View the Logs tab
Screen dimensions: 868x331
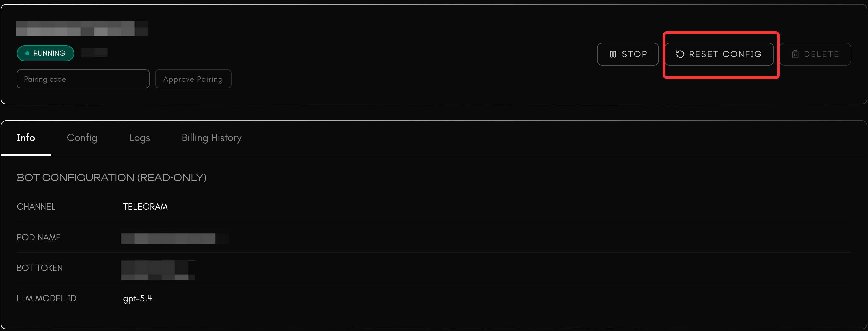(140, 138)
